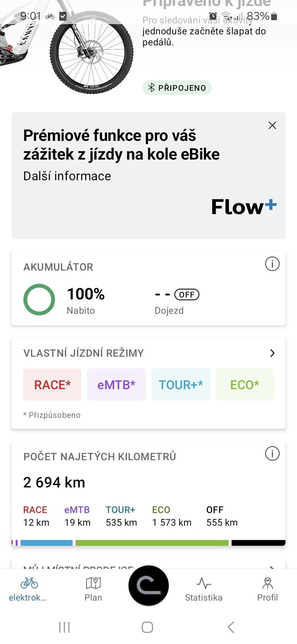Tap the green battery charge ring
Viewport: 297px width, 644px height.
pos(39,300)
